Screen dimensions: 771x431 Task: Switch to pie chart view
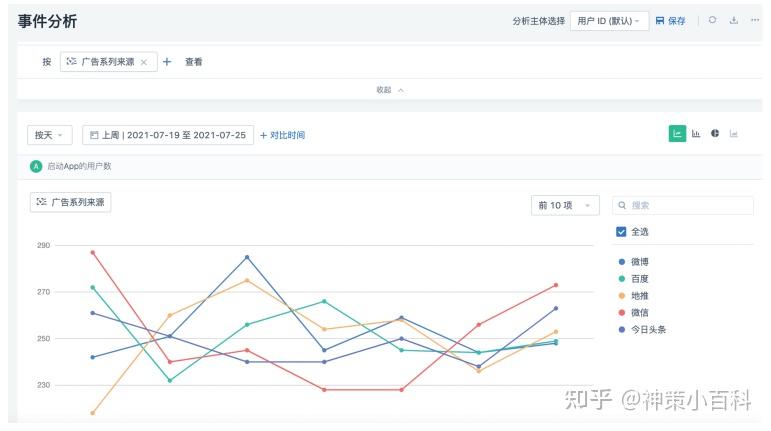715,134
